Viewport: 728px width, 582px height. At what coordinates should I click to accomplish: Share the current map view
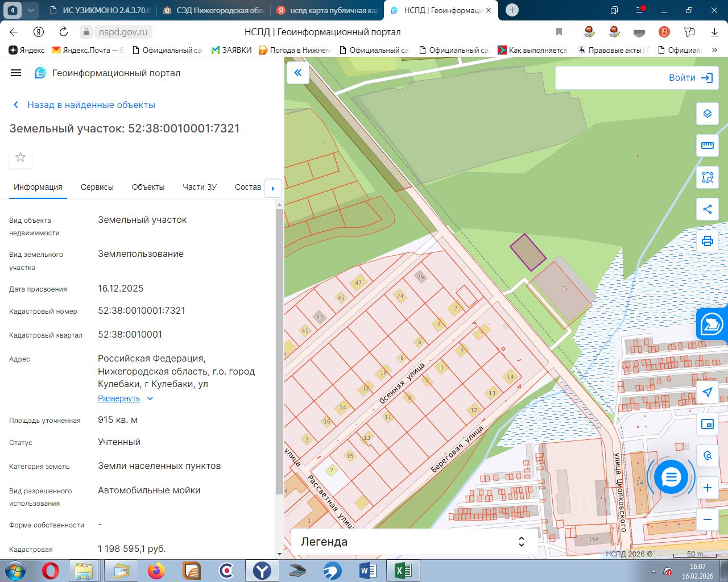coord(707,209)
